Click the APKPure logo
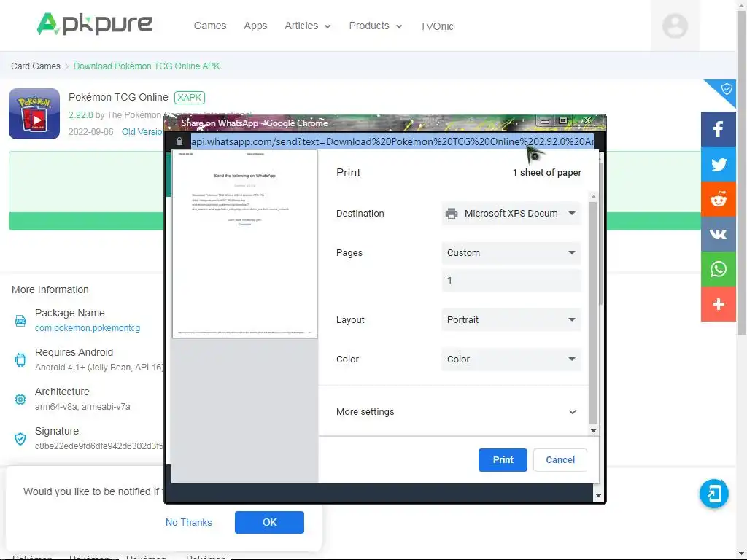This screenshot has height=560, width=747. pyautogui.click(x=94, y=24)
